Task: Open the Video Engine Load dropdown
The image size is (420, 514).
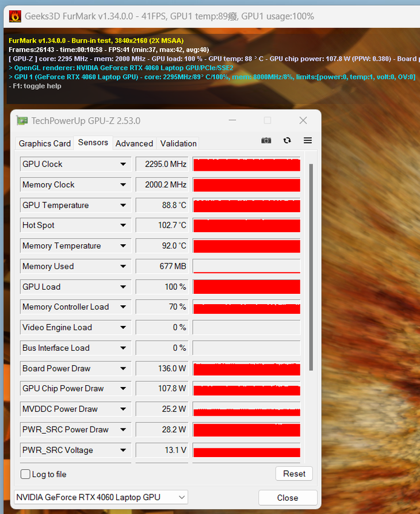Action: coord(123,328)
